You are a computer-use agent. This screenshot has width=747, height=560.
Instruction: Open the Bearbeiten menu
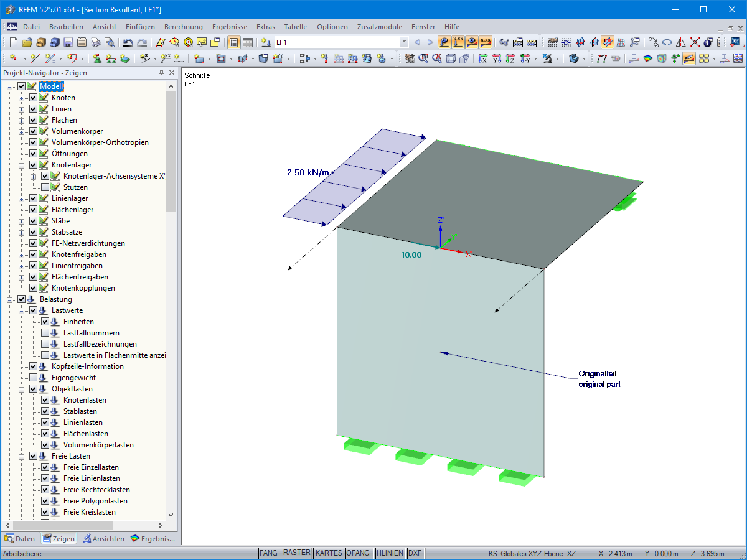(66, 27)
